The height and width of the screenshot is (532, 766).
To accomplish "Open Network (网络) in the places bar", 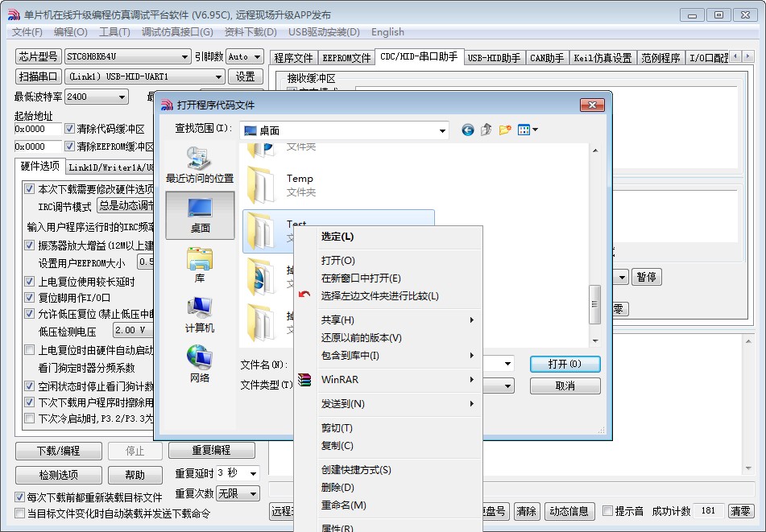I will (x=199, y=364).
